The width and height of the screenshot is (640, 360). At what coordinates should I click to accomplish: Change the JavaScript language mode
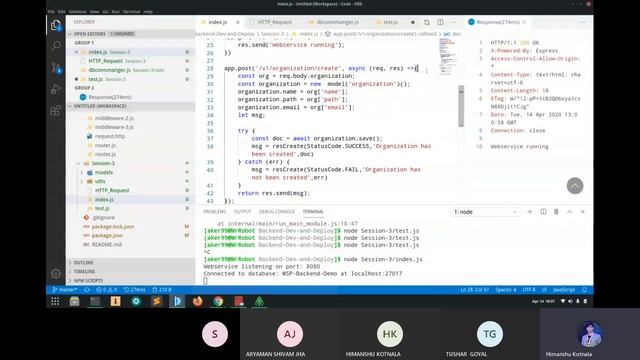[x=564, y=290]
